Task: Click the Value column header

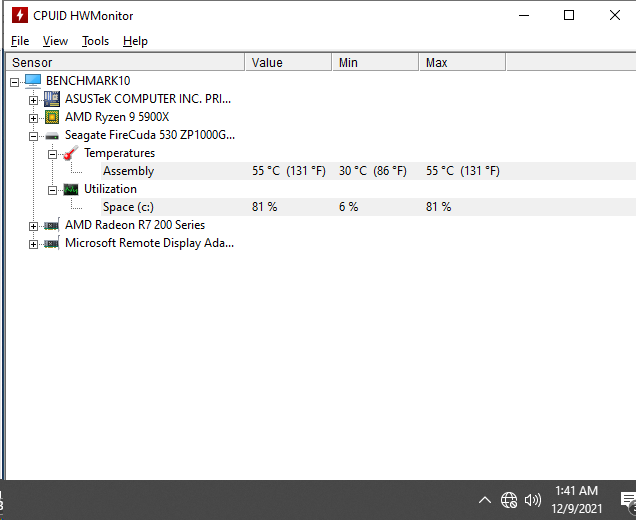Action: pos(288,62)
